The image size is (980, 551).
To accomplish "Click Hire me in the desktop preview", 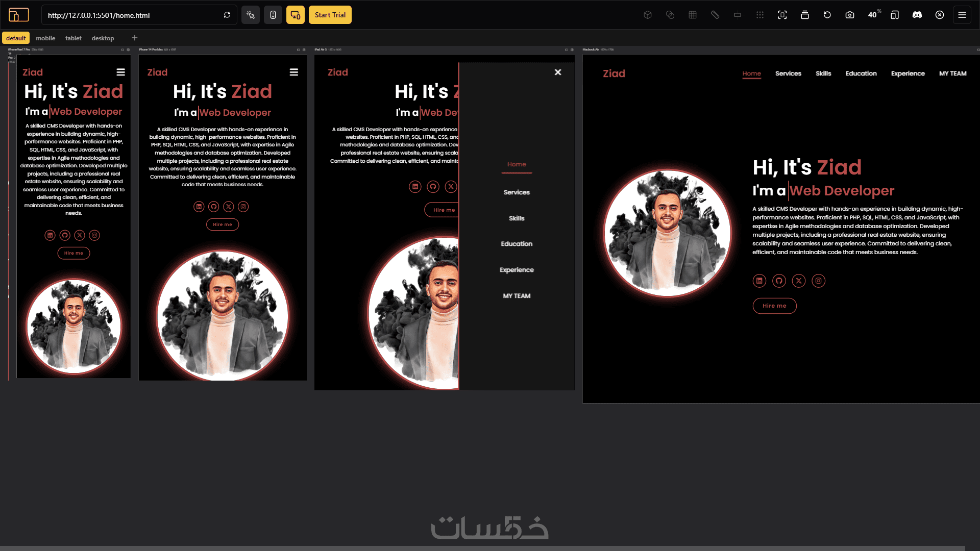I will tap(774, 306).
